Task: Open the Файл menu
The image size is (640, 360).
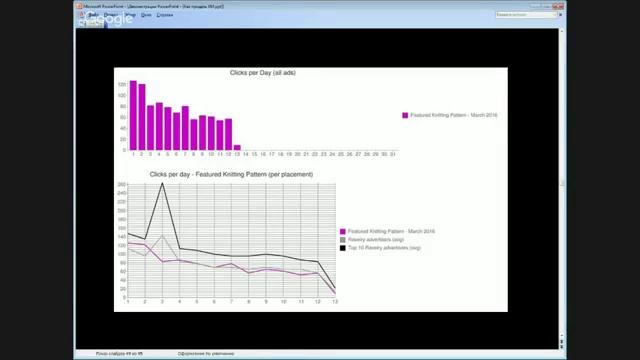Action: pyautogui.click(x=93, y=15)
